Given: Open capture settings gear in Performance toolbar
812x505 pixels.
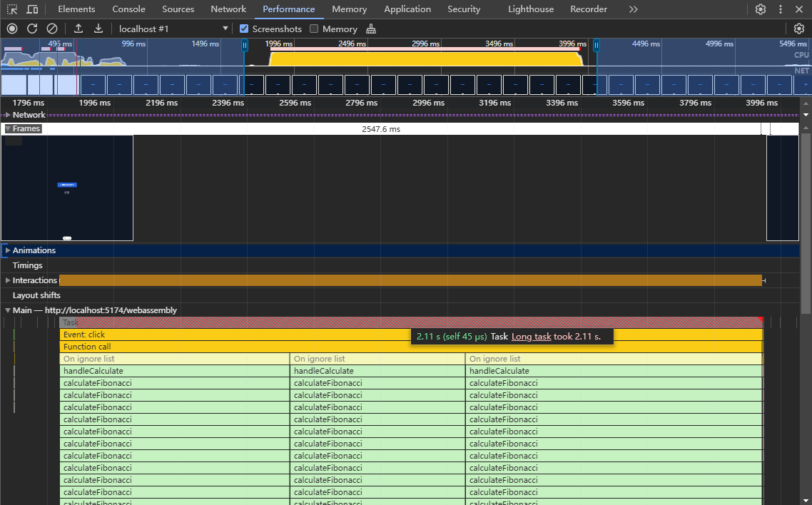Looking at the screenshot, I should pos(799,29).
